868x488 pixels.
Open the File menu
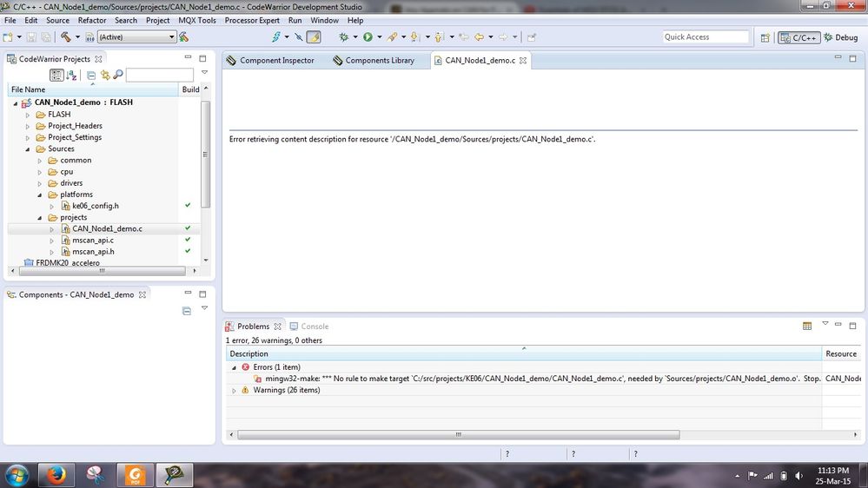click(x=10, y=21)
